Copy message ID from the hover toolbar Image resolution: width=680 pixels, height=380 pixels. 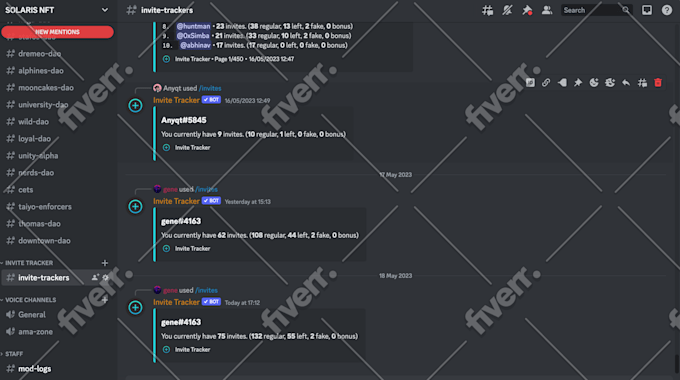click(x=530, y=82)
